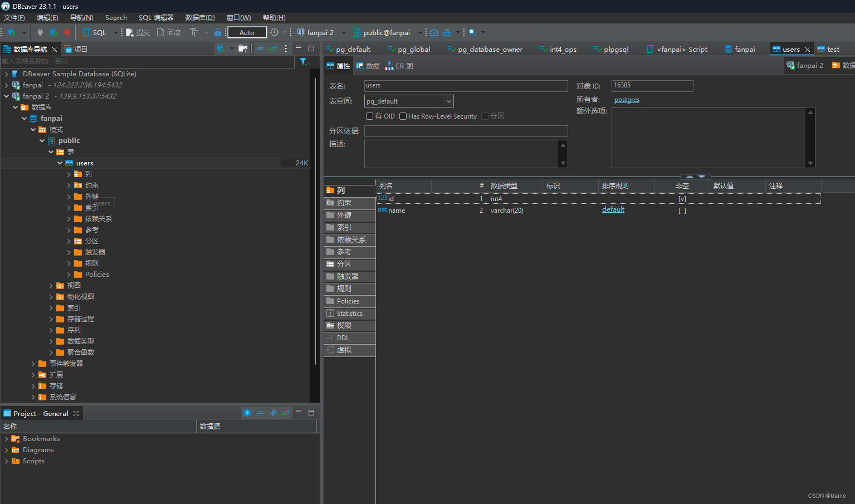Switch to the pg_global editor tab
Screen dimensions: 855x504
point(409,49)
